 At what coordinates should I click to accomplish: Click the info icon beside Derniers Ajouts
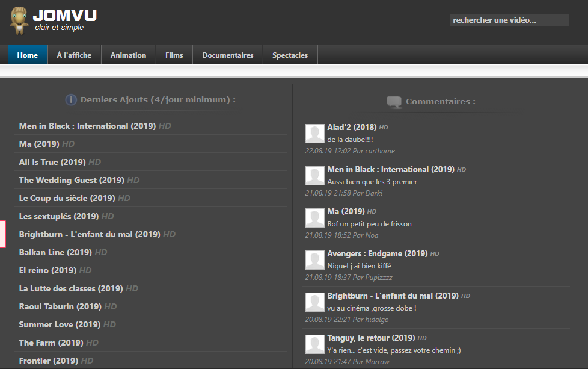click(71, 100)
